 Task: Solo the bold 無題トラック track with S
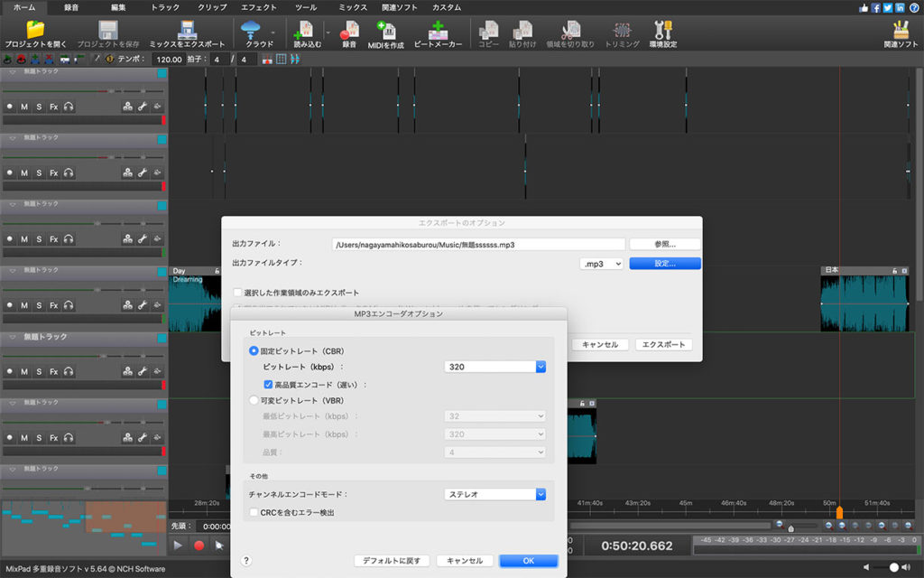tap(39, 371)
